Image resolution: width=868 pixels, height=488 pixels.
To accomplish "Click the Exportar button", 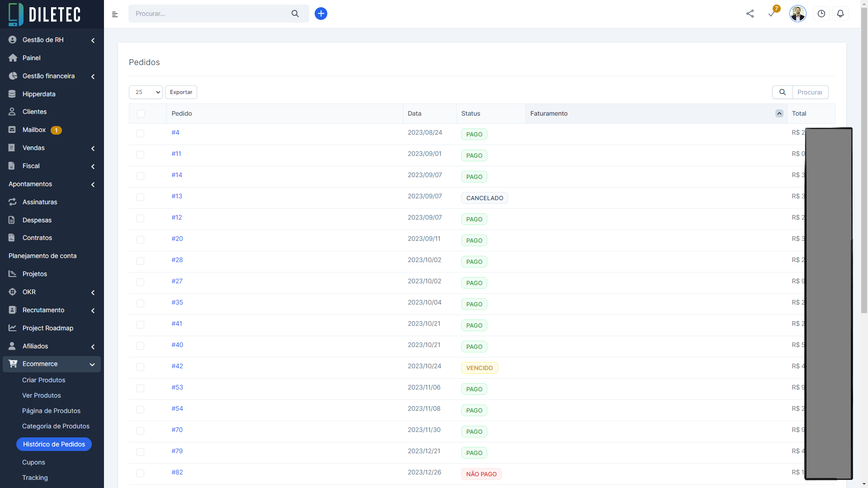I will click(x=181, y=92).
